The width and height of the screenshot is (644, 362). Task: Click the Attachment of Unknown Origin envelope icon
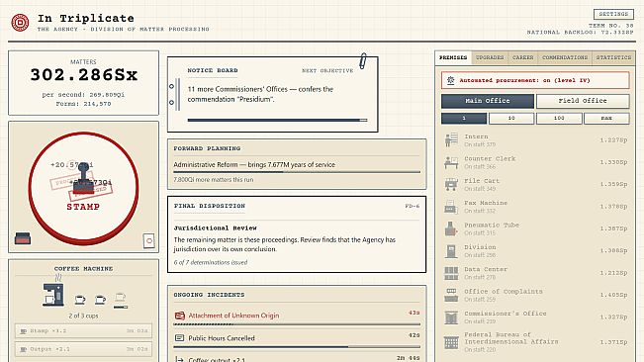point(179,316)
